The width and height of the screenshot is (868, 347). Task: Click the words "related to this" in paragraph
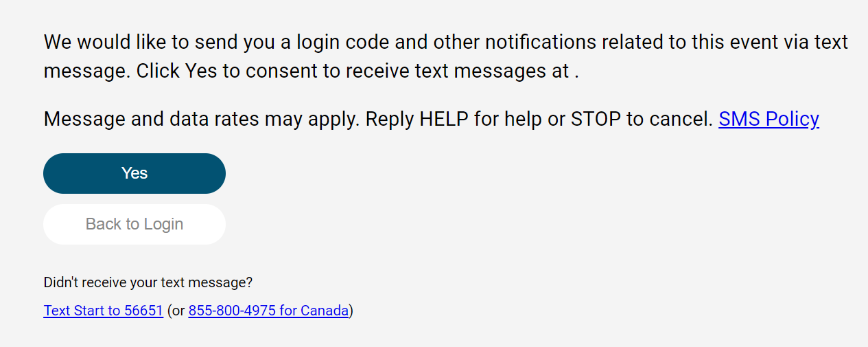pyautogui.click(x=649, y=42)
